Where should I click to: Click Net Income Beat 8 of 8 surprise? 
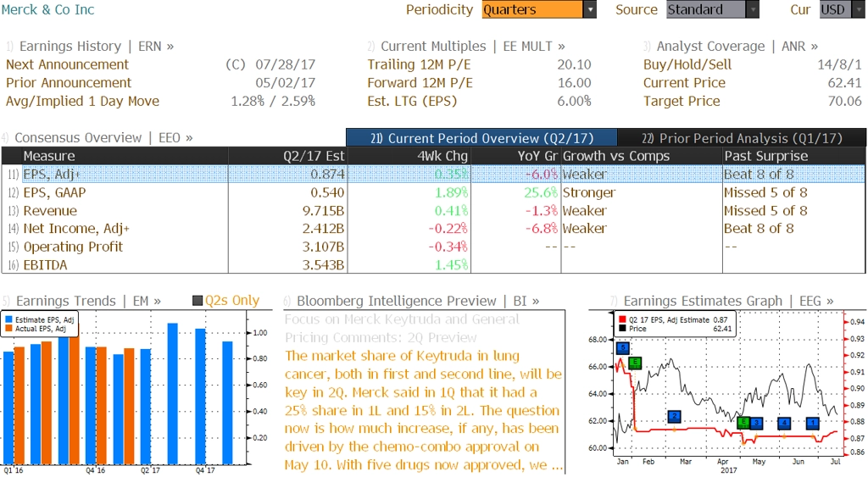759,228
